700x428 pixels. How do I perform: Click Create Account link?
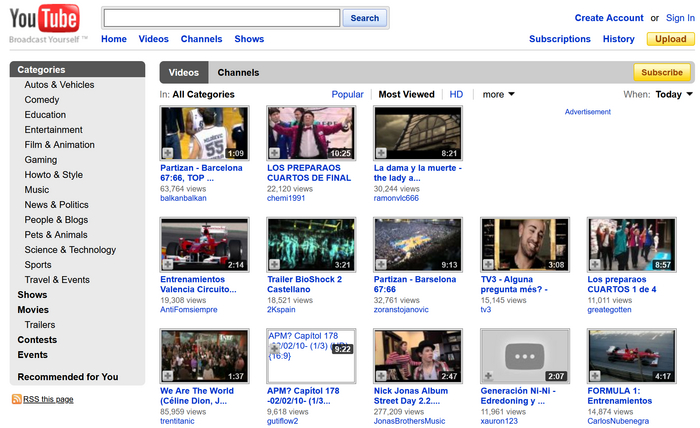coord(609,18)
